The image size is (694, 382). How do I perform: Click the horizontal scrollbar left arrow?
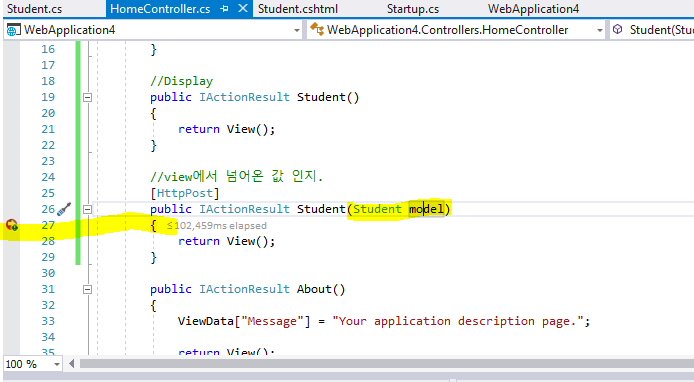pos(71,364)
